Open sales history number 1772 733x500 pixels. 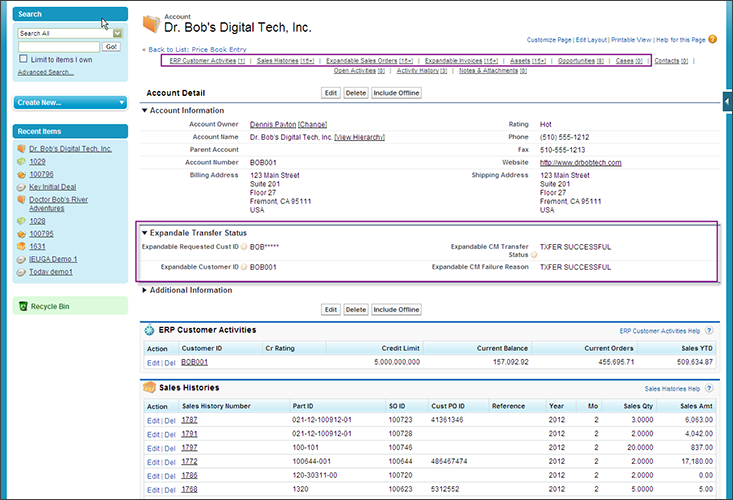click(189, 461)
